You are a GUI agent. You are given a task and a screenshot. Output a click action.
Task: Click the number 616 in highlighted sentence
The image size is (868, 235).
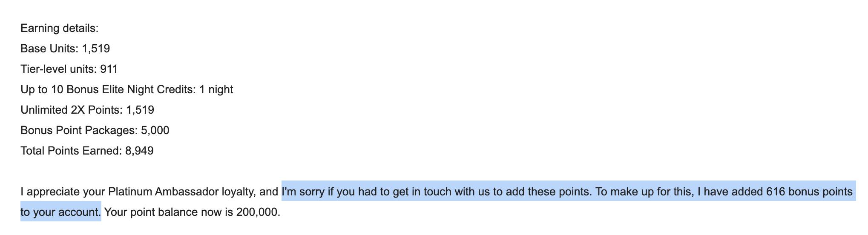(x=776, y=192)
